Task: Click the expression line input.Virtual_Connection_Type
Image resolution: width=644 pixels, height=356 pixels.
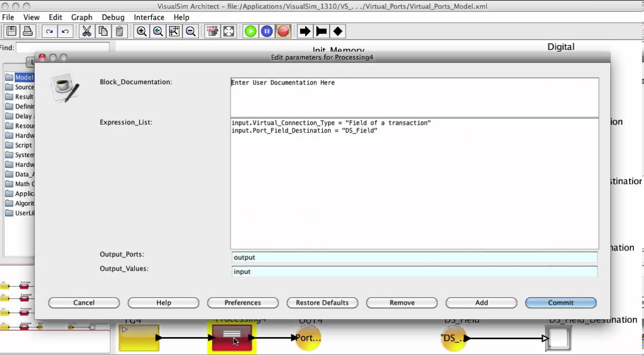Action: tap(331, 123)
